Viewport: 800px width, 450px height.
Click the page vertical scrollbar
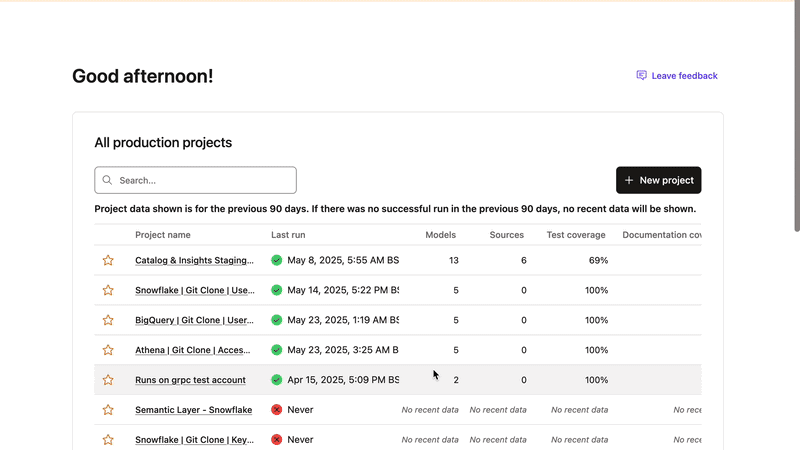(x=796, y=120)
